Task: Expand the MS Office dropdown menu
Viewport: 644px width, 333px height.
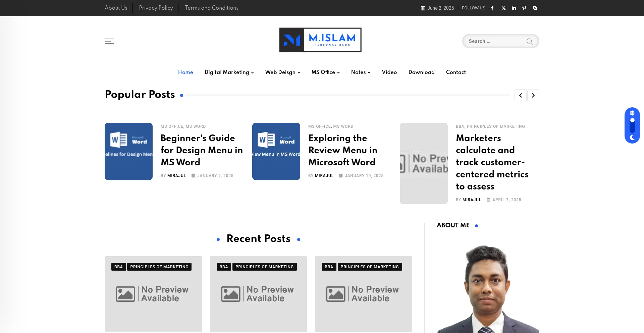Action: click(325, 72)
